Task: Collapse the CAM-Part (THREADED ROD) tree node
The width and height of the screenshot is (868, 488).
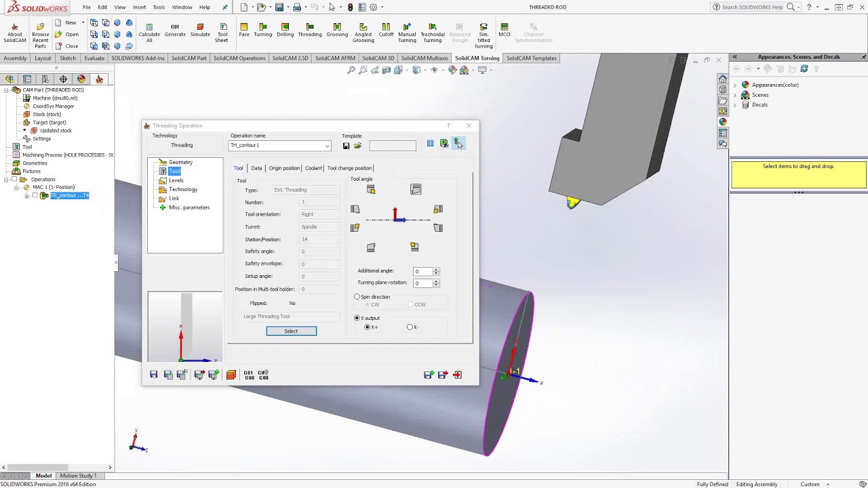Action: coord(6,90)
